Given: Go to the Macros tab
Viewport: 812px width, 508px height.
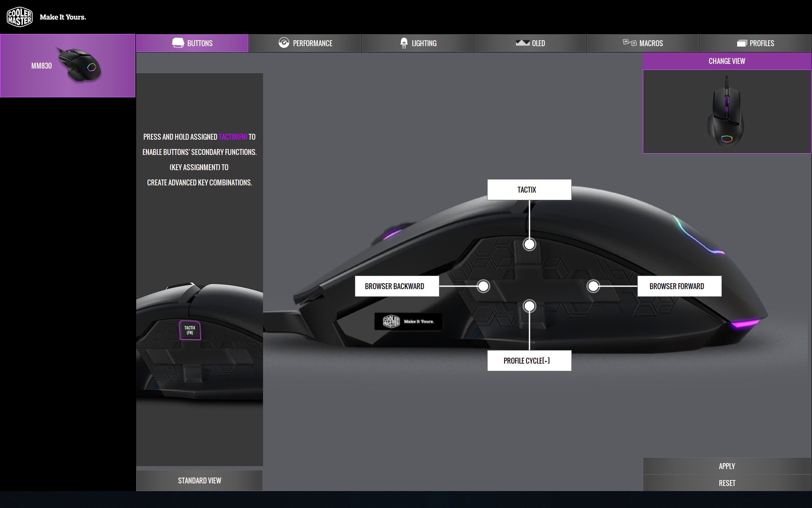Looking at the screenshot, I should pos(642,43).
